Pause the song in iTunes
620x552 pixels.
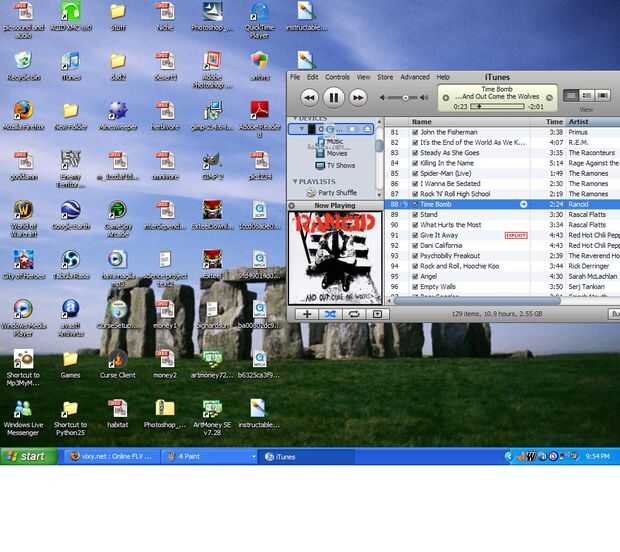[x=333, y=97]
